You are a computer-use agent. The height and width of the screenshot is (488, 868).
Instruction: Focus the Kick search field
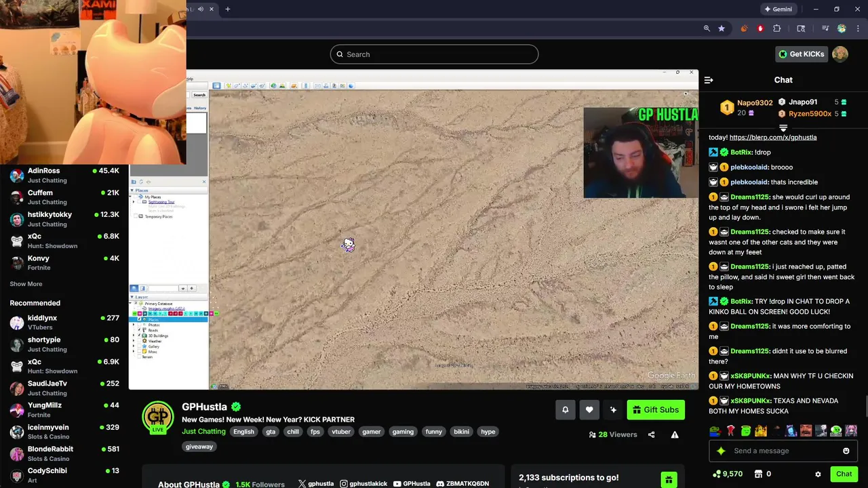pyautogui.click(x=434, y=54)
